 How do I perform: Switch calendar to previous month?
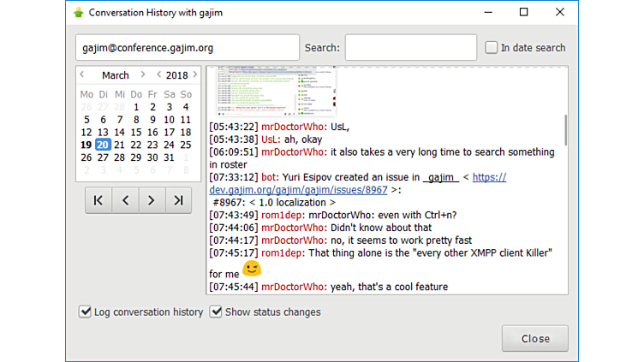(82, 75)
